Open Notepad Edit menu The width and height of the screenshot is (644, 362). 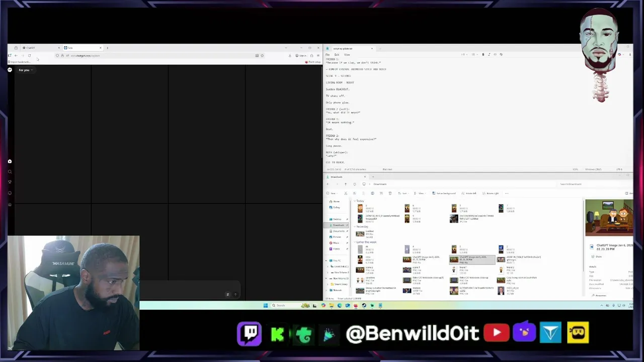tap(337, 54)
